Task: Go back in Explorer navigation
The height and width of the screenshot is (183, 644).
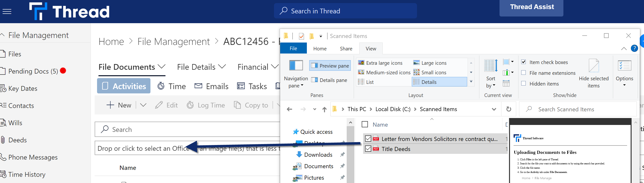Action: 289,109
